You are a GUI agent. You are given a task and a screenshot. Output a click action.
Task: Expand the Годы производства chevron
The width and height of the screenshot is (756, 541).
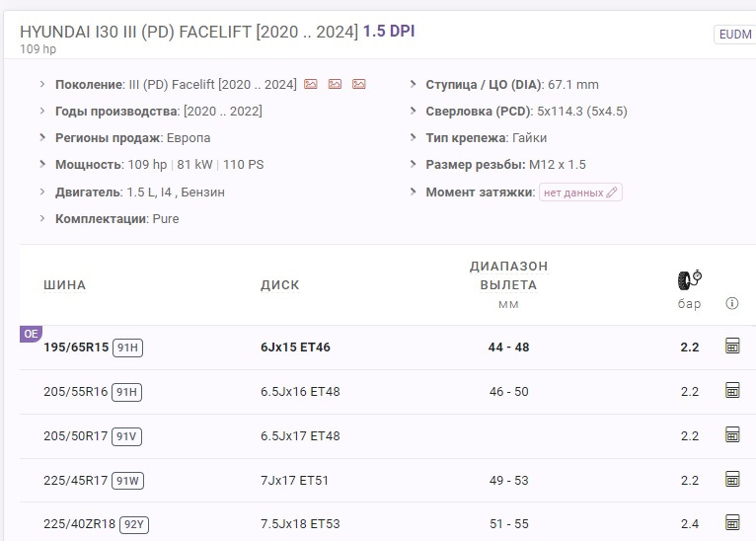42,111
